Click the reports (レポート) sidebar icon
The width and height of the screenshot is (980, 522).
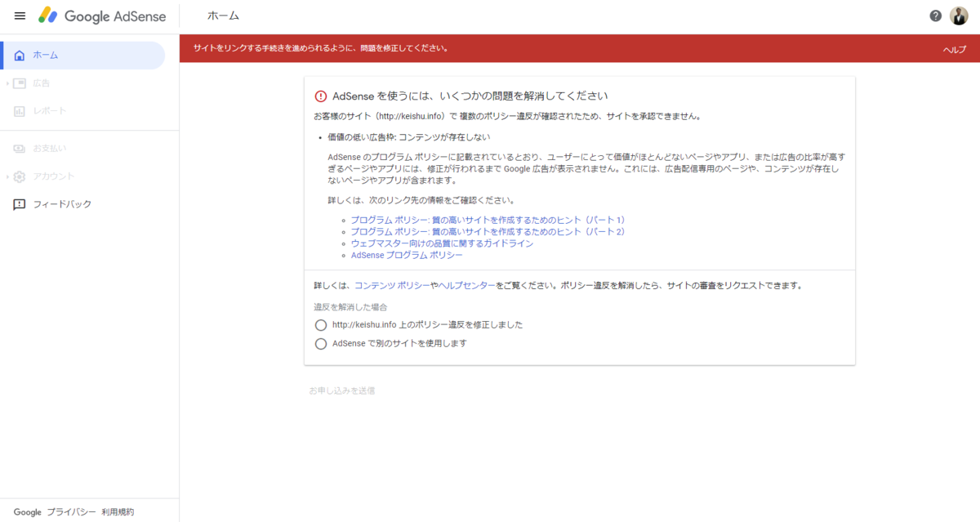coord(20,111)
